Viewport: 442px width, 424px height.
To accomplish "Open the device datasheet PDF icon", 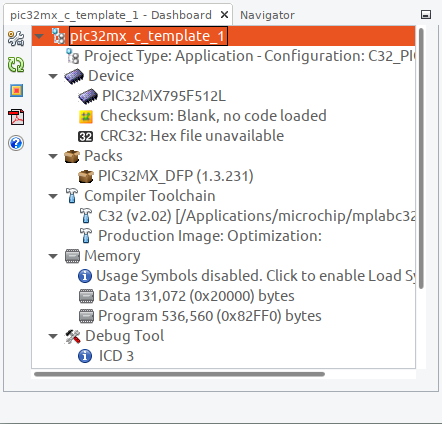I will 16,117.
